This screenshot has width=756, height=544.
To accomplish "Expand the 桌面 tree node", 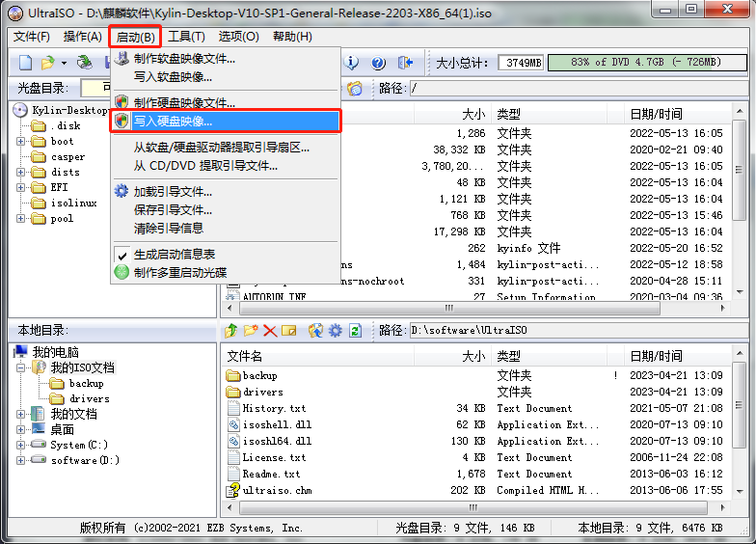I will [21, 429].
